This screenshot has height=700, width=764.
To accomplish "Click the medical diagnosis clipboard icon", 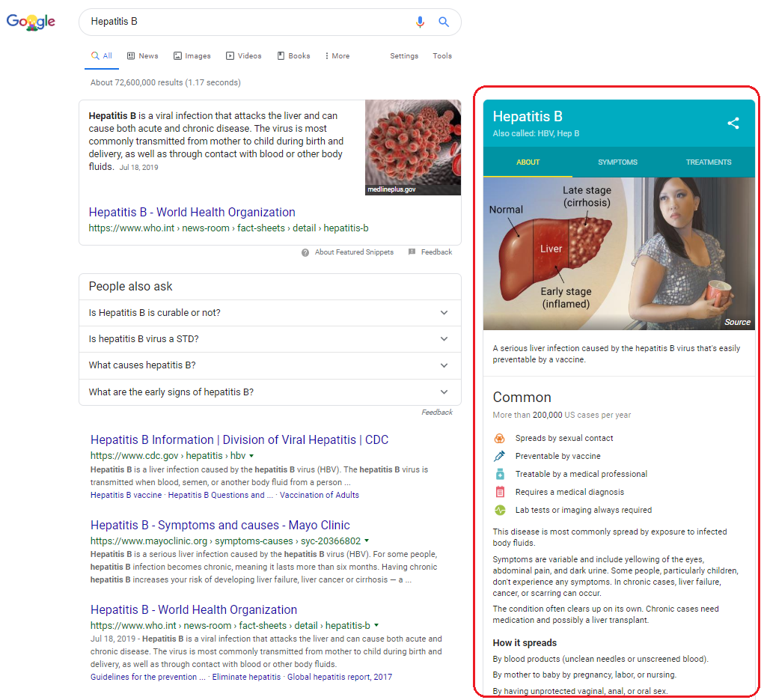I will 500,492.
